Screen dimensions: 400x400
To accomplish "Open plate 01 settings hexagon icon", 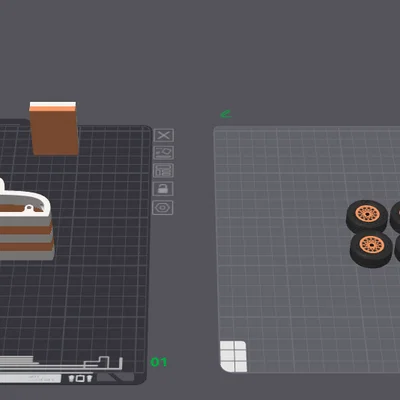I will tap(163, 208).
